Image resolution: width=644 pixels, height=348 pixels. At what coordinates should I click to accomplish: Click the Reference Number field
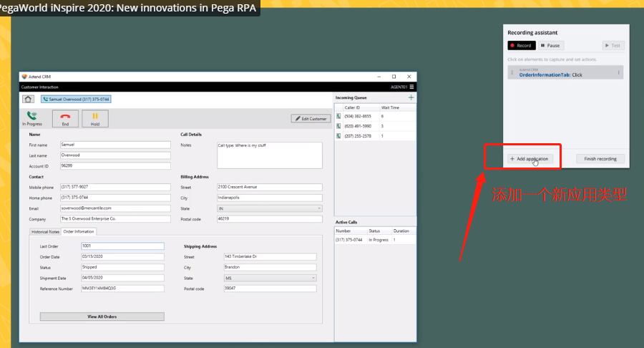(x=122, y=289)
